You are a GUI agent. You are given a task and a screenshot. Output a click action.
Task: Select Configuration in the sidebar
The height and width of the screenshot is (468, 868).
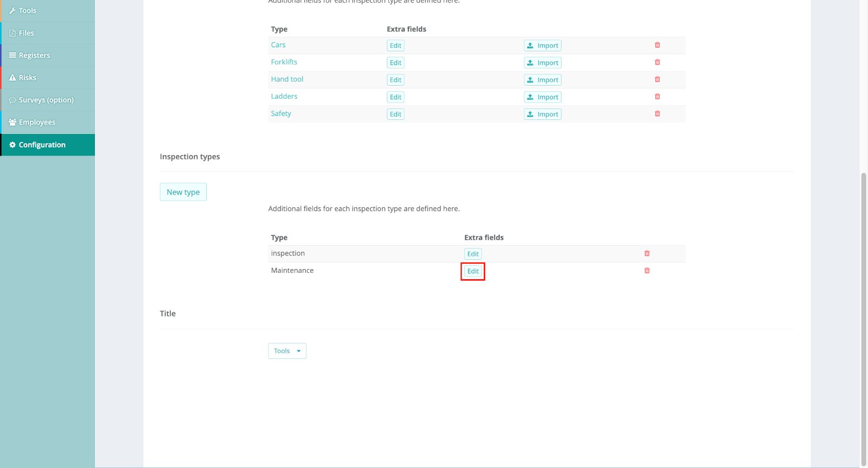click(x=48, y=145)
